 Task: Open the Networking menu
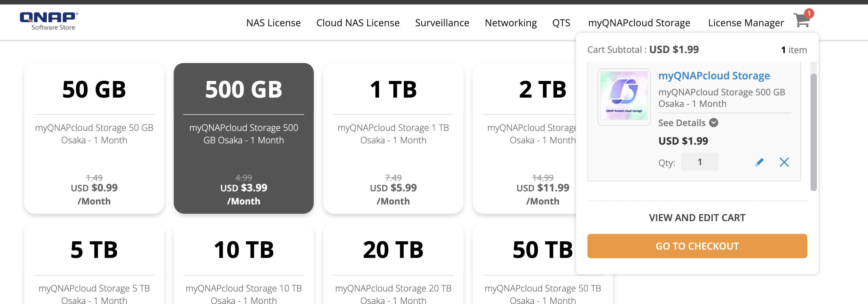tap(510, 23)
